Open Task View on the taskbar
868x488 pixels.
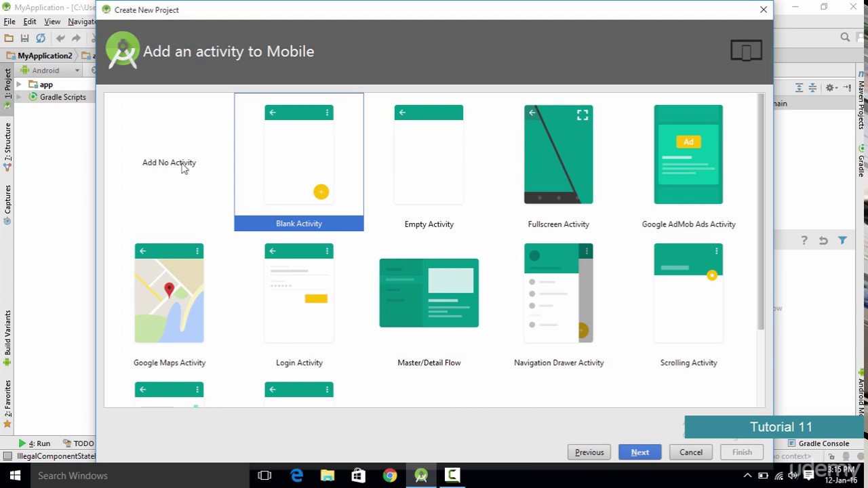point(264,476)
